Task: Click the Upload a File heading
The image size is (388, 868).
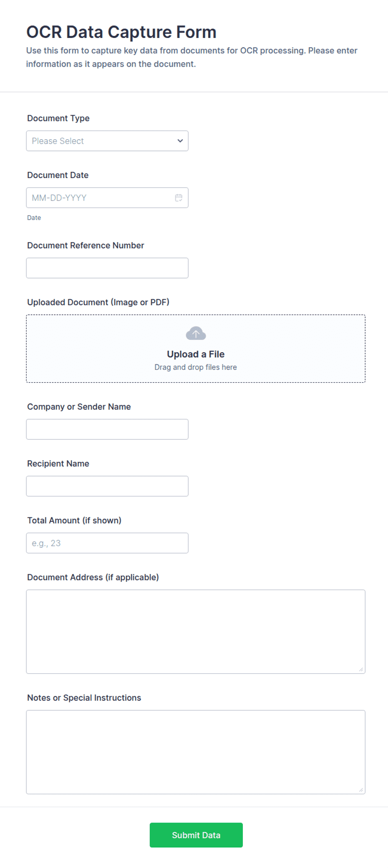Action: pyautogui.click(x=196, y=354)
